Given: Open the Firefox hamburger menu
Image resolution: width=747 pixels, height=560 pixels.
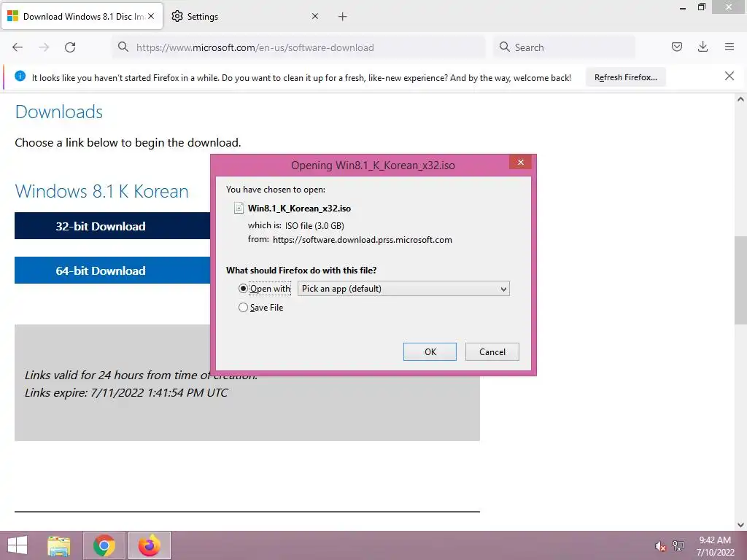Looking at the screenshot, I should coord(729,47).
